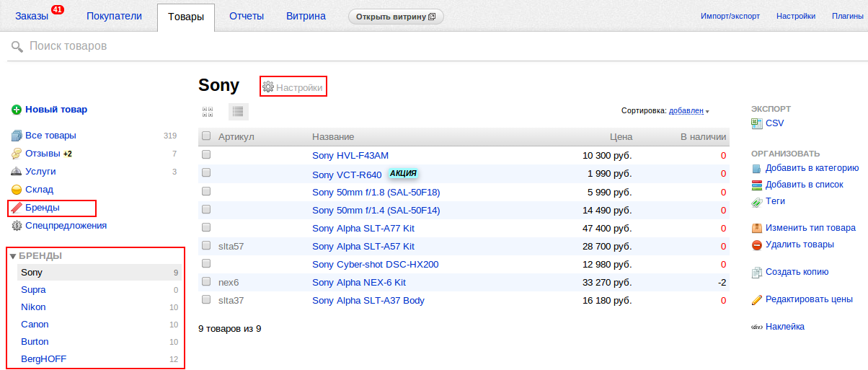Select the Supra brand
868x370 pixels.
pyautogui.click(x=33, y=290)
